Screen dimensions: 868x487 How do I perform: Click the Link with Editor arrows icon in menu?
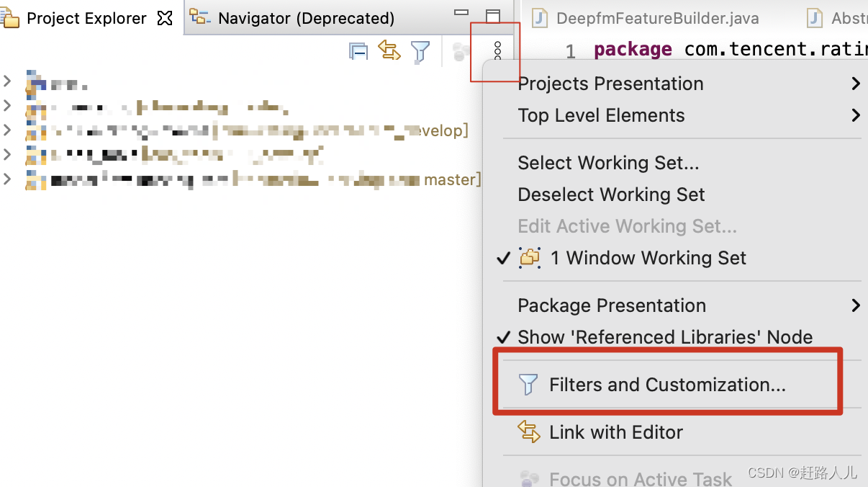pyautogui.click(x=530, y=432)
